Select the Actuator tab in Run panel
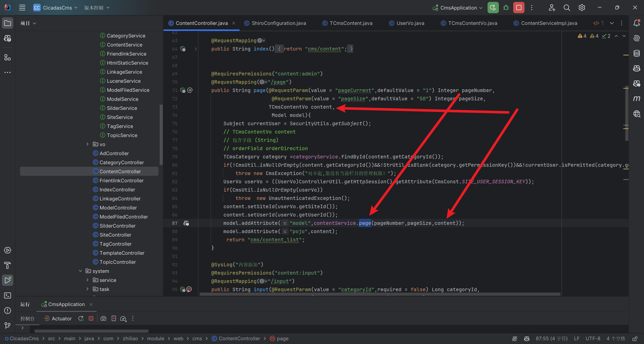Viewport: 644px width, 344px height. [58, 319]
